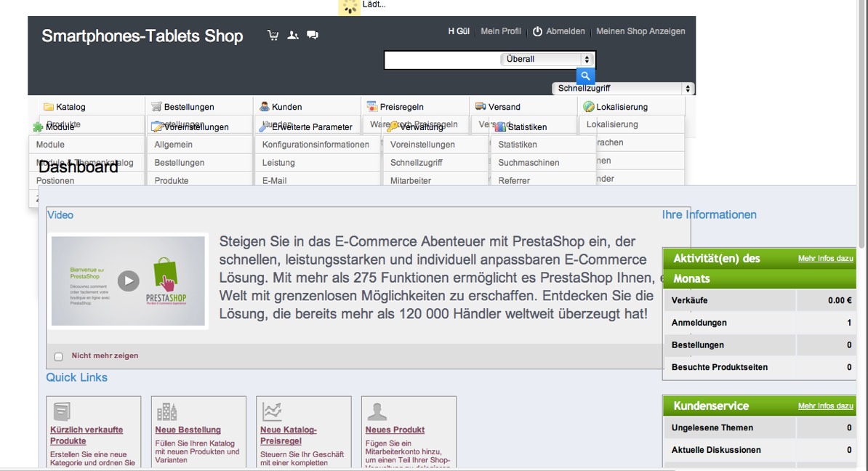Click the Verwaltung key icon
Screen dimensions: 868x471
coord(393,126)
